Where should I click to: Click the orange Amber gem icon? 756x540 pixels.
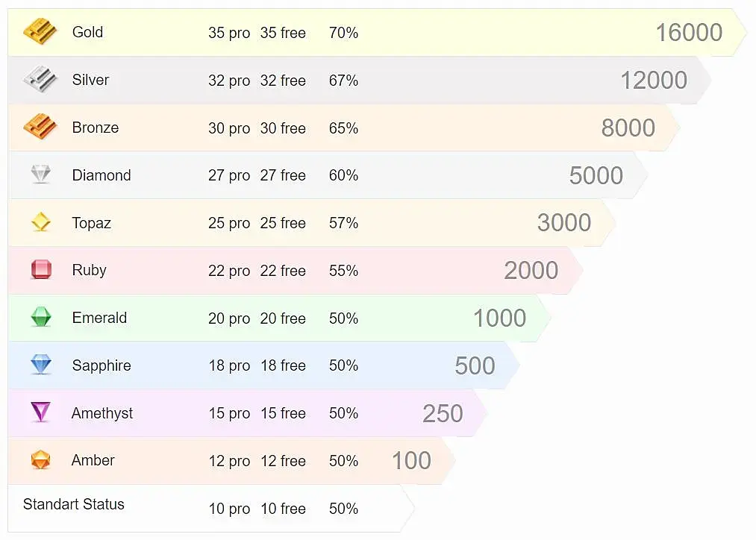[x=40, y=460]
